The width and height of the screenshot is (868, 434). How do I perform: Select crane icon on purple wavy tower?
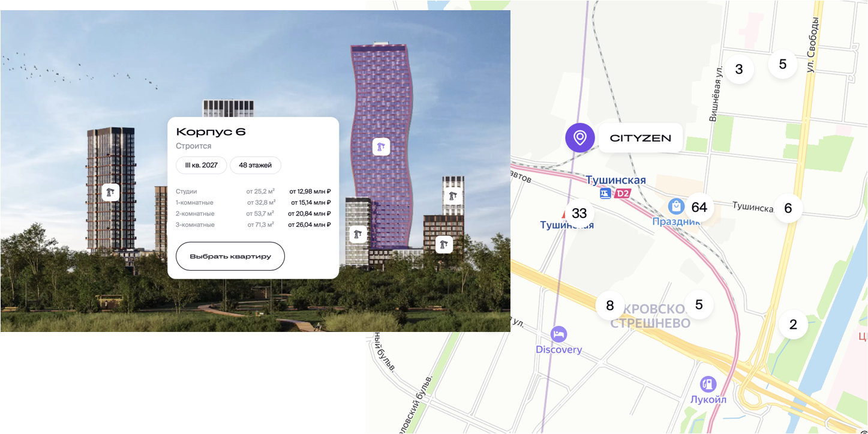(381, 146)
